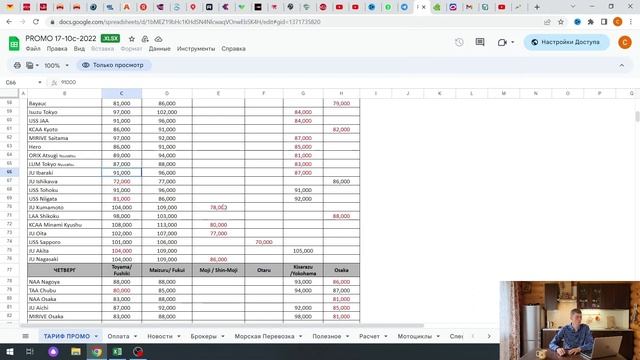Switch to the Полезное sheet tab
Screen dimensions: 640x360
[327, 336]
